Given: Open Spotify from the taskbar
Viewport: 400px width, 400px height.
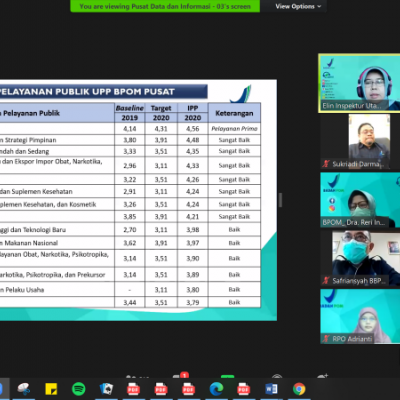Looking at the screenshot, I should pyautogui.click(x=79, y=389).
